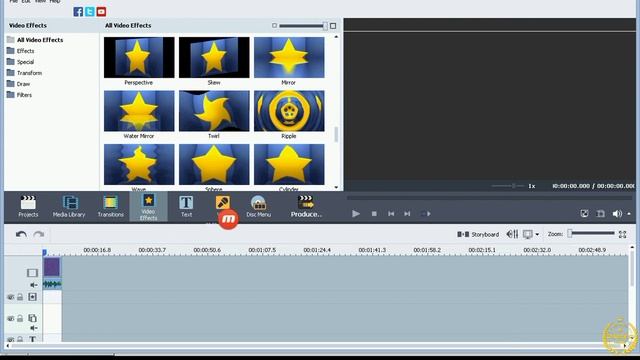Play the preview video
This screenshot has width=640, height=360.
[356, 213]
